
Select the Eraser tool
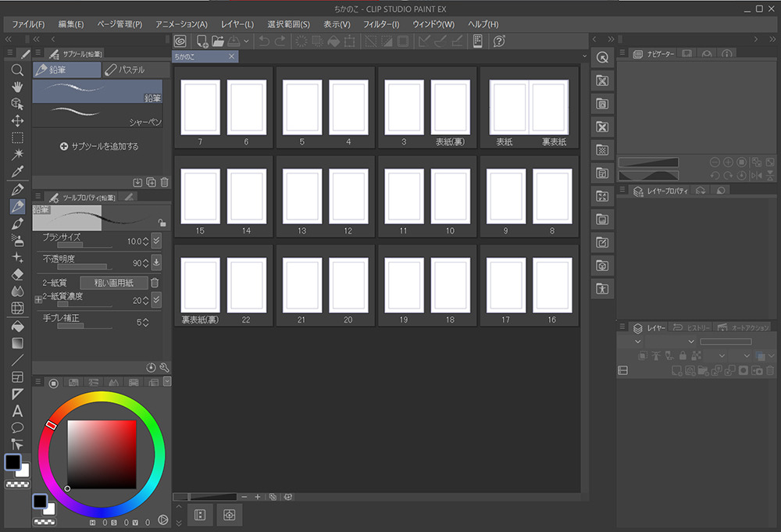(x=17, y=274)
